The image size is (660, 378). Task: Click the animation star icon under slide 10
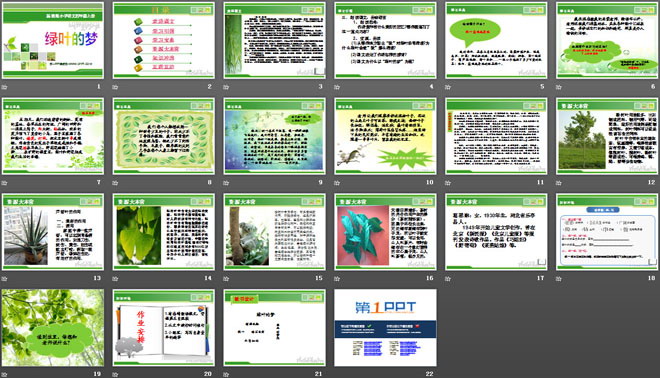(337, 183)
